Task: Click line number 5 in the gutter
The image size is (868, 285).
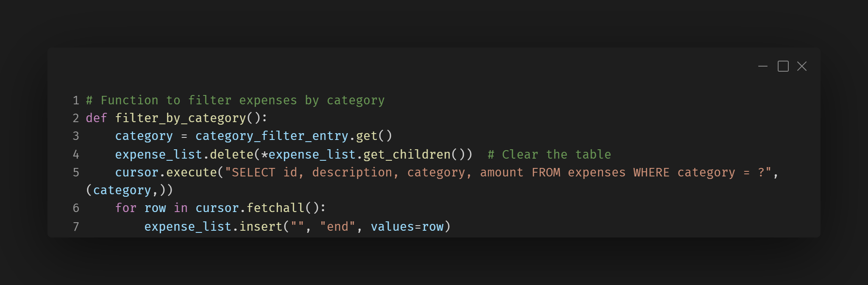Action: 76,173
